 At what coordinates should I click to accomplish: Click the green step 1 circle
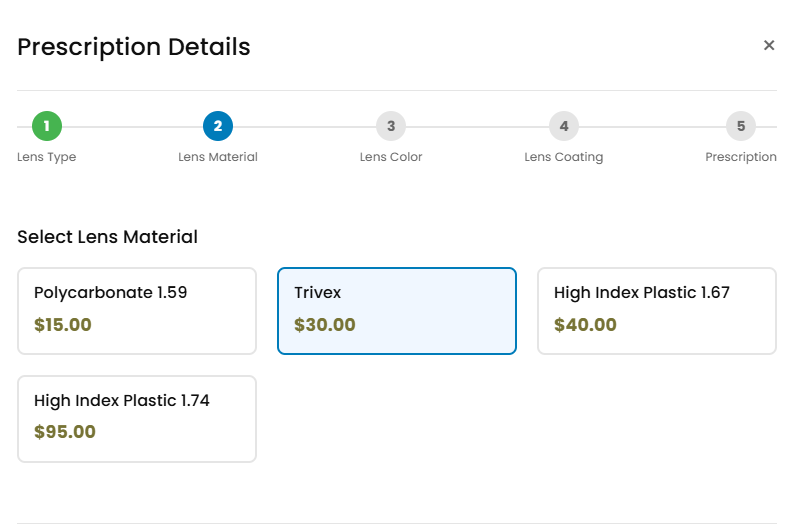[x=47, y=126]
